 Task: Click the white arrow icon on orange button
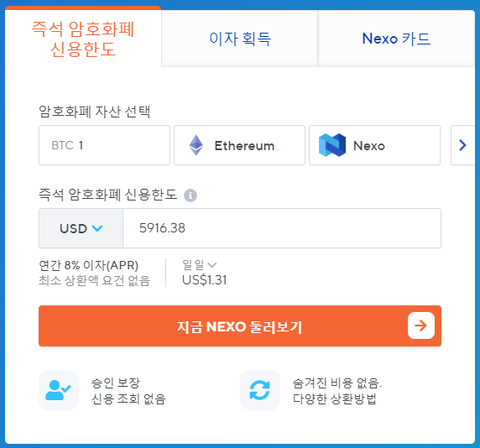tap(421, 326)
